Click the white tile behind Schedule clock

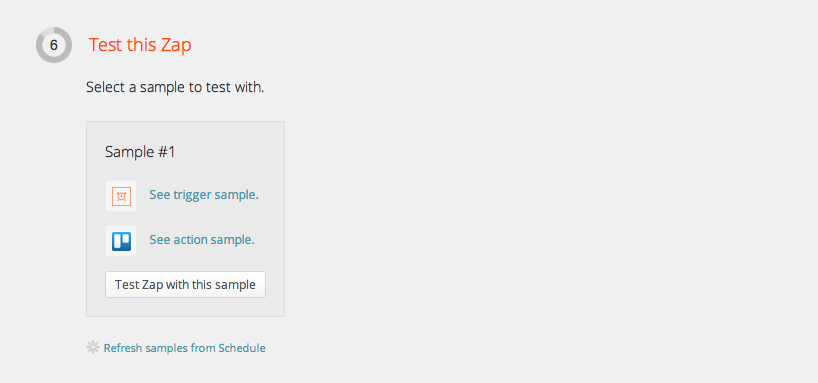(121, 196)
